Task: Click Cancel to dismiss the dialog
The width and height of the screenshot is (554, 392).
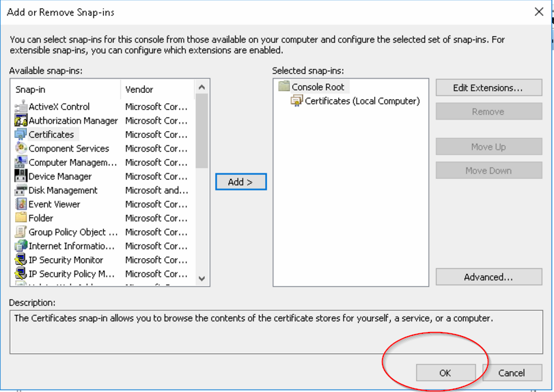Action: 512,373
